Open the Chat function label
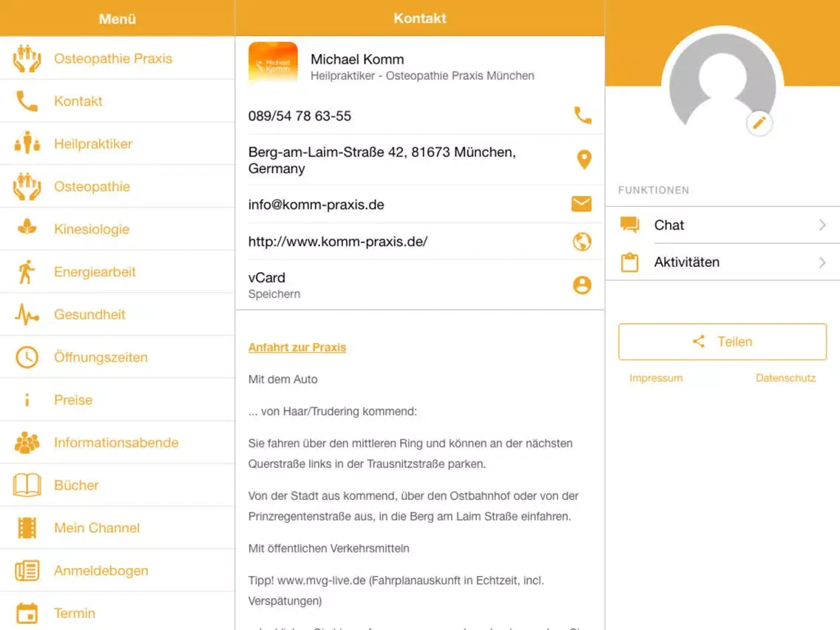Image resolution: width=840 pixels, height=630 pixels. (x=669, y=225)
